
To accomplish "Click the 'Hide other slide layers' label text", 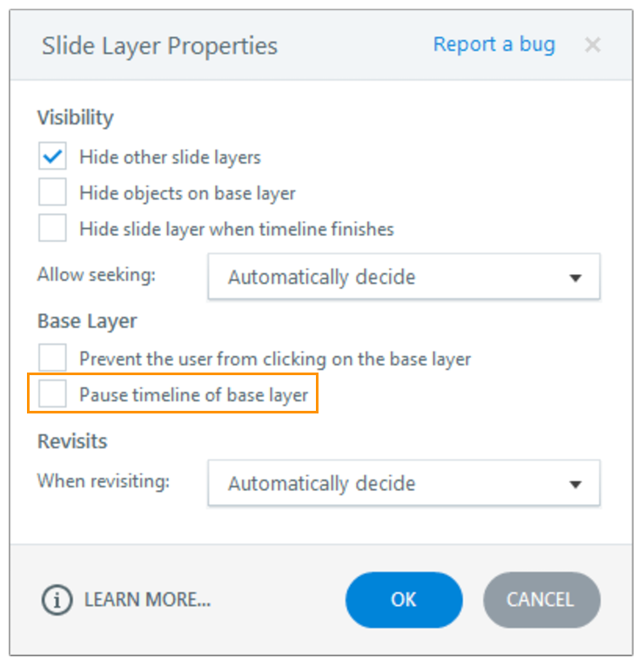I will 170,158.
